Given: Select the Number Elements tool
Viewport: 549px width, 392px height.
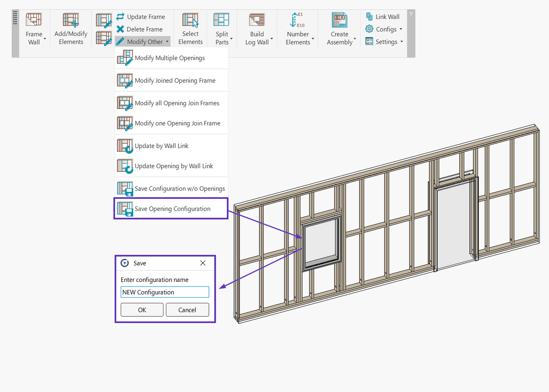Looking at the screenshot, I should coord(298,29).
